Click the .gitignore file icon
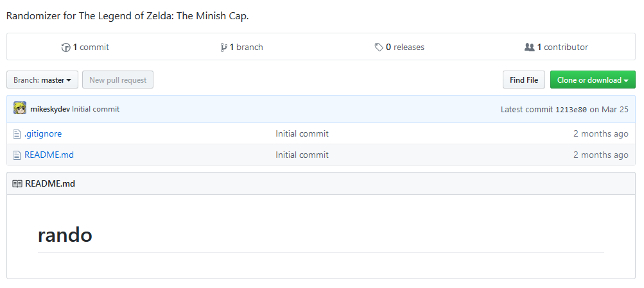This screenshot has width=644, height=288. pyautogui.click(x=17, y=134)
